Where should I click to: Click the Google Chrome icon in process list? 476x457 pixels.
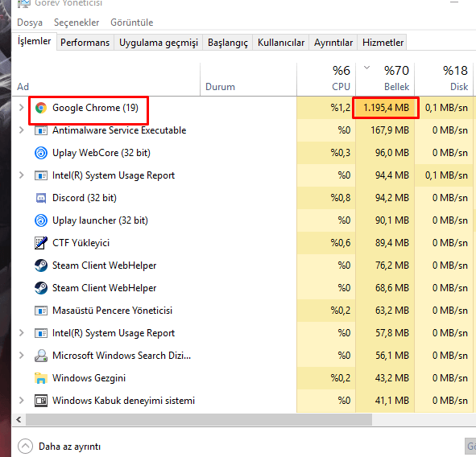coord(41,108)
